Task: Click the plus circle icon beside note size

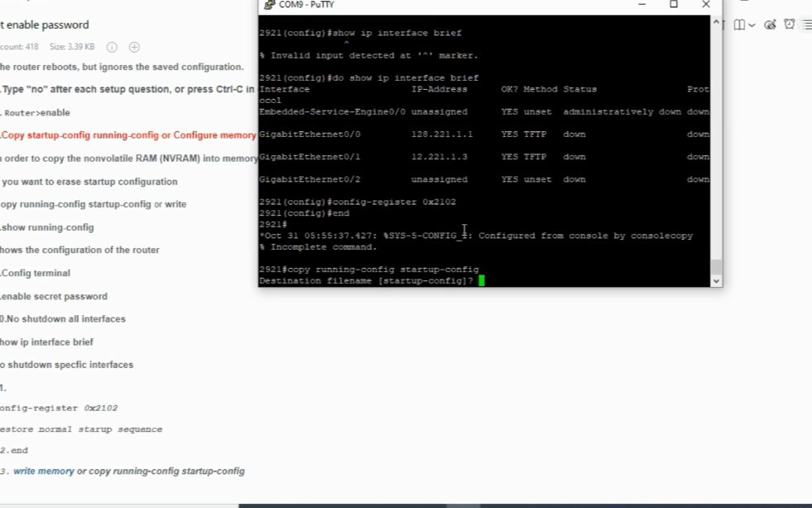Action: click(x=134, y=47)
